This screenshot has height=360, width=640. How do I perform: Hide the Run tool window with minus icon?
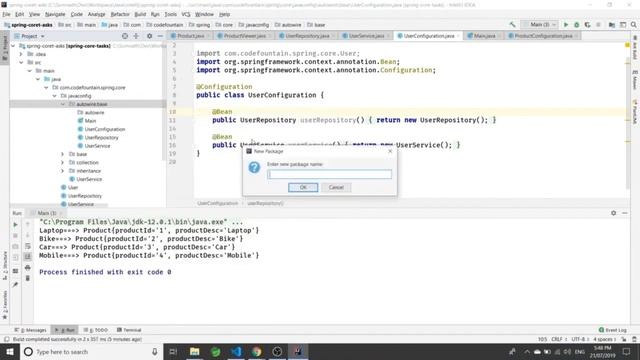[x=625, y=213]
